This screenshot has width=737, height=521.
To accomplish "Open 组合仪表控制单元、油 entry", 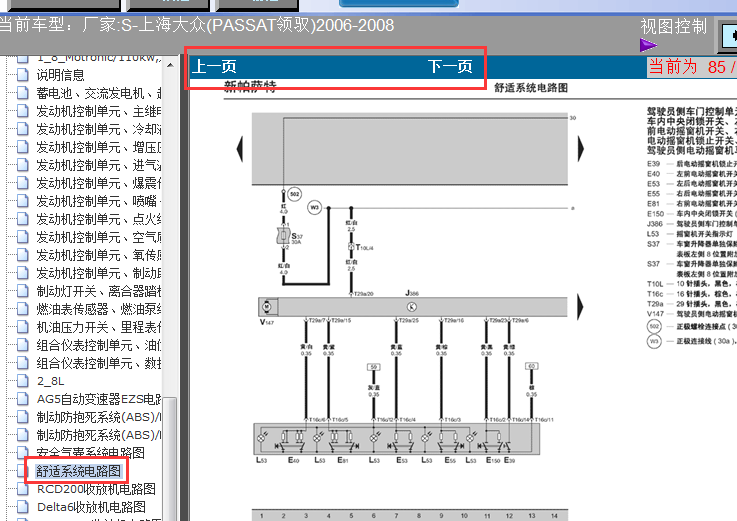I will (x=99, y=345).
